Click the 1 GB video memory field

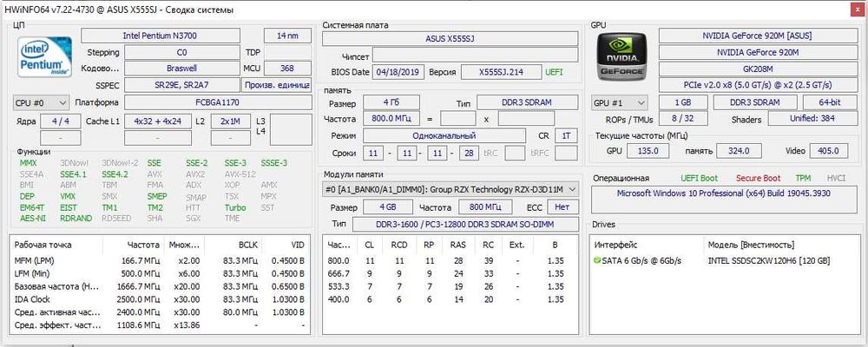click(683, 102)
